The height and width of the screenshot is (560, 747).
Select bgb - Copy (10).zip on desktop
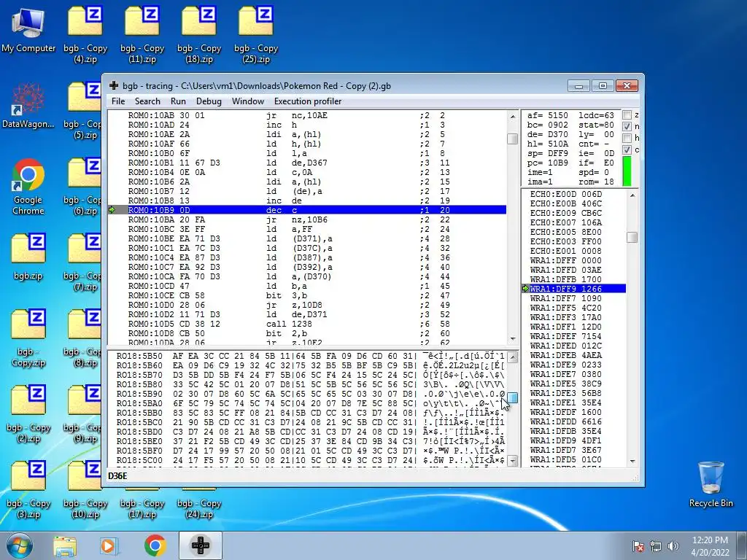point(85,491)
